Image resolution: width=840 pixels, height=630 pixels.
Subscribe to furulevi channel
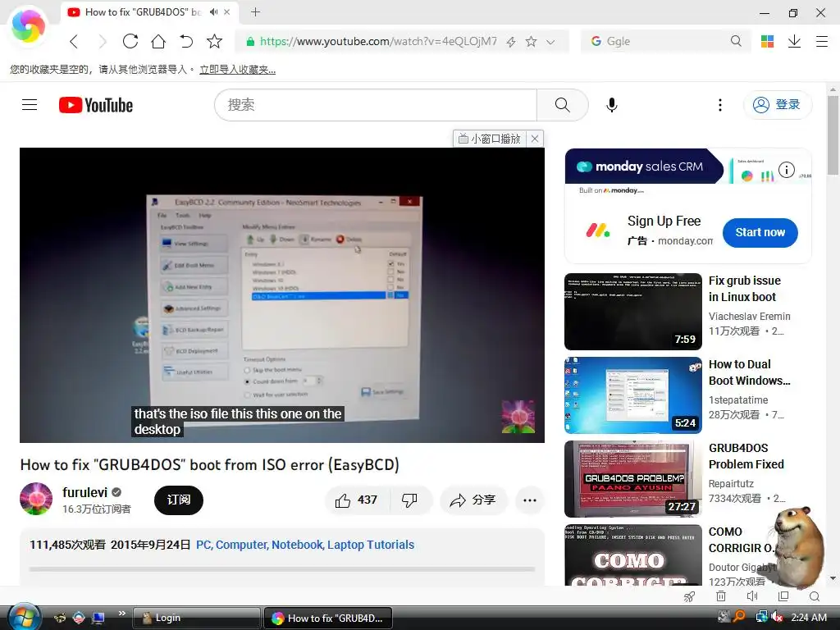pos(178,500)
